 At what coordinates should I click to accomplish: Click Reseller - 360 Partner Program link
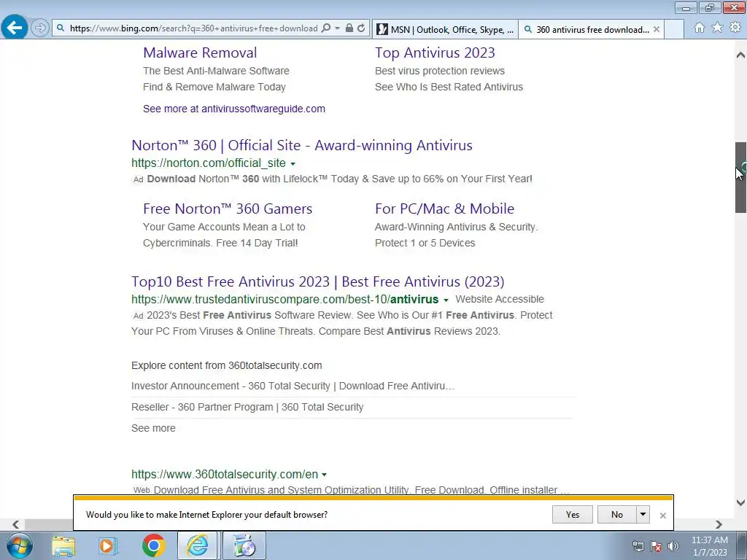pos(247,407)
